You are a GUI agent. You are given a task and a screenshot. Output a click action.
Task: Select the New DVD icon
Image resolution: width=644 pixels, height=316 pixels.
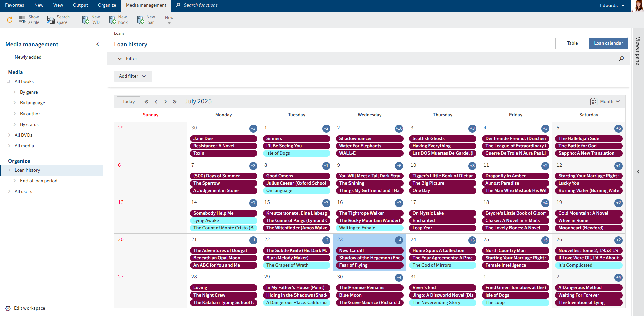pyautogui.click(x=86, y=19)
